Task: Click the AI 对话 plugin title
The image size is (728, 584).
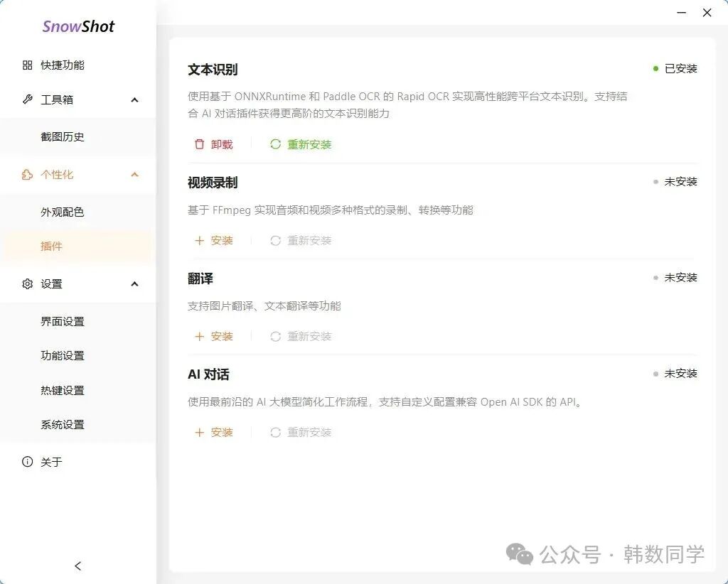Action: (208, 374)
